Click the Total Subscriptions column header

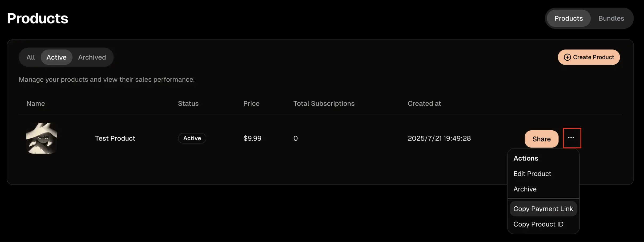click(x=324, y=103)
